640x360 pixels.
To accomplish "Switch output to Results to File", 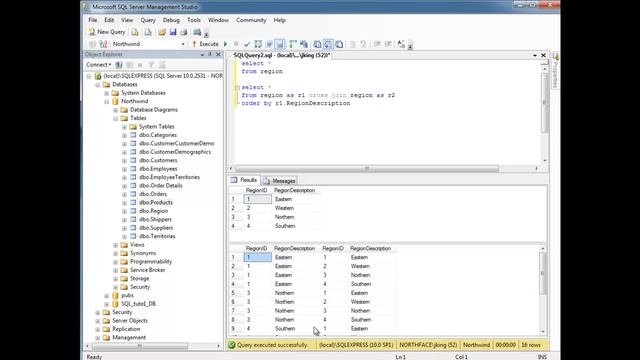I will click(339, 44).
